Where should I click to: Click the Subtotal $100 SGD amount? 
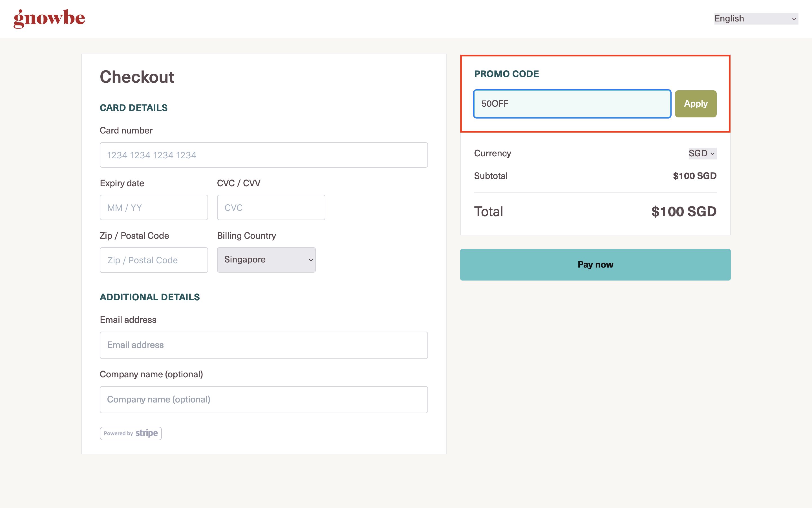[694, 176]
